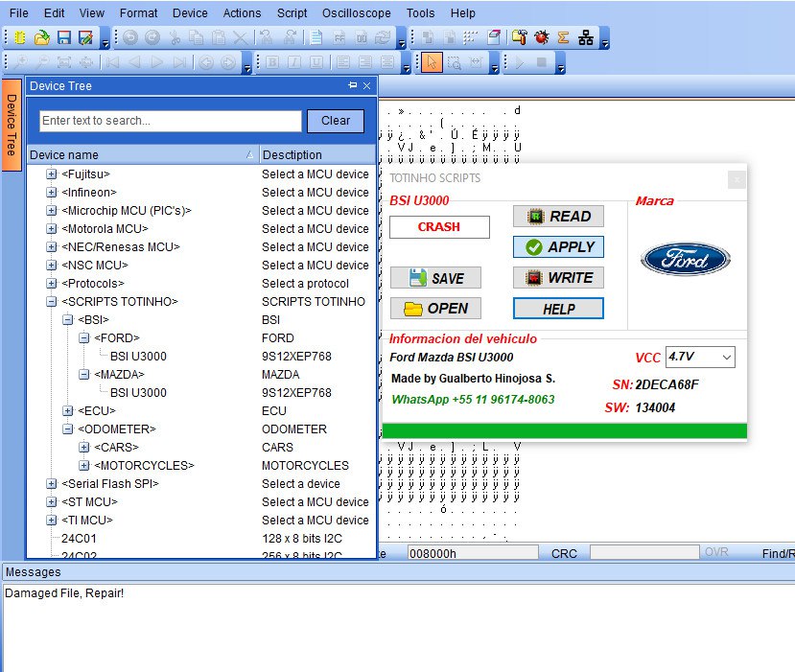Click the sigma checksum toolbar icon
The image size is (795, 672).
pyautogui.click(x=563, y=38)
